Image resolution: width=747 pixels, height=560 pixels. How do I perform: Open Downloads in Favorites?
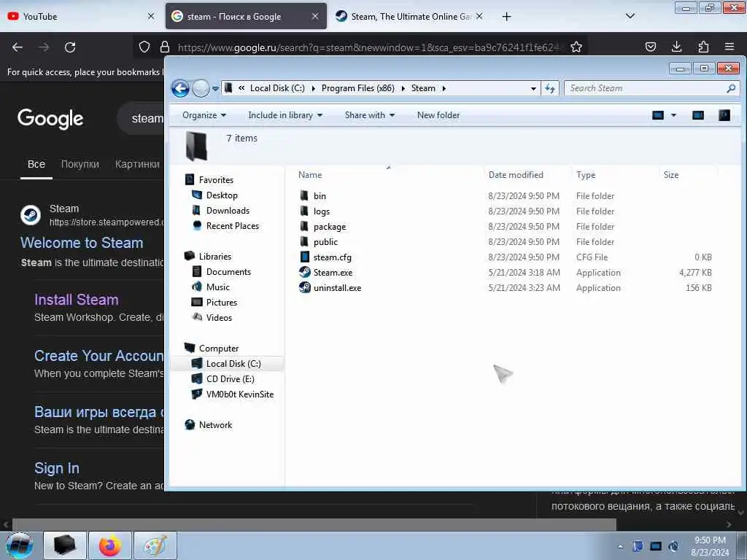point(228,211)
